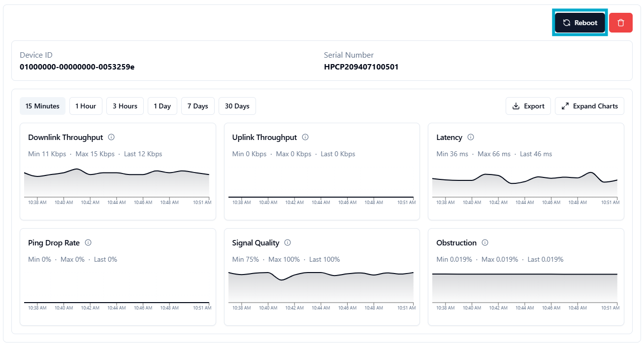Click the Signal Quality chart graph

point(321,287)
